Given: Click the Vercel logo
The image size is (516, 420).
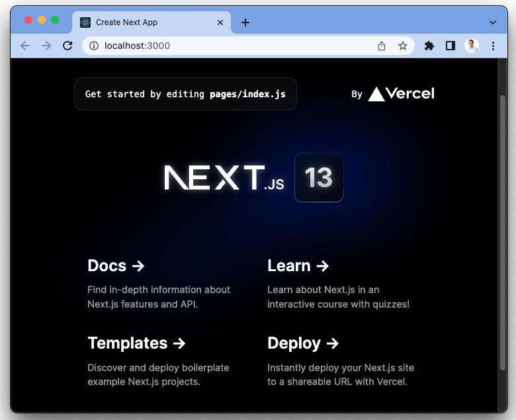Looking at the screenshot, I should (x=401, y=94).
